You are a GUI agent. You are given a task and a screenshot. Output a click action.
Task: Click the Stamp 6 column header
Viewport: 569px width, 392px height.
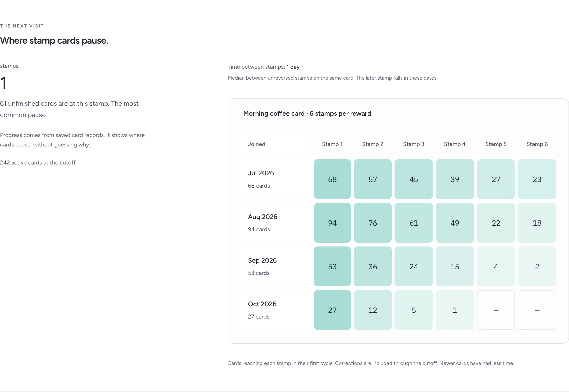(x=537, y=144)
